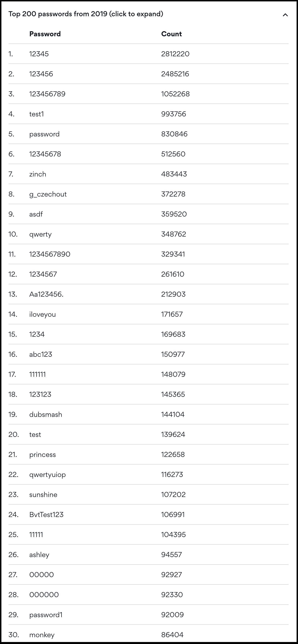Click the 'dubsmash' password entry
This screenshot has height=644, width=298.
click(46, 414)
